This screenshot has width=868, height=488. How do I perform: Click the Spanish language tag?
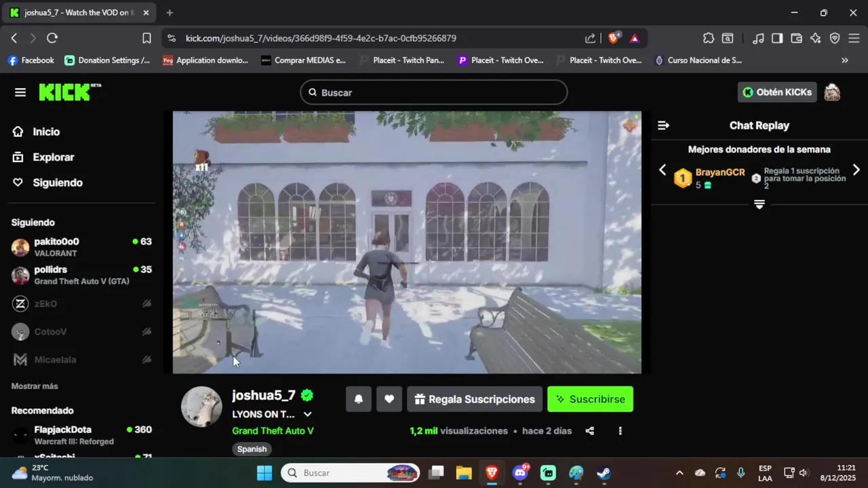point(252,449)
